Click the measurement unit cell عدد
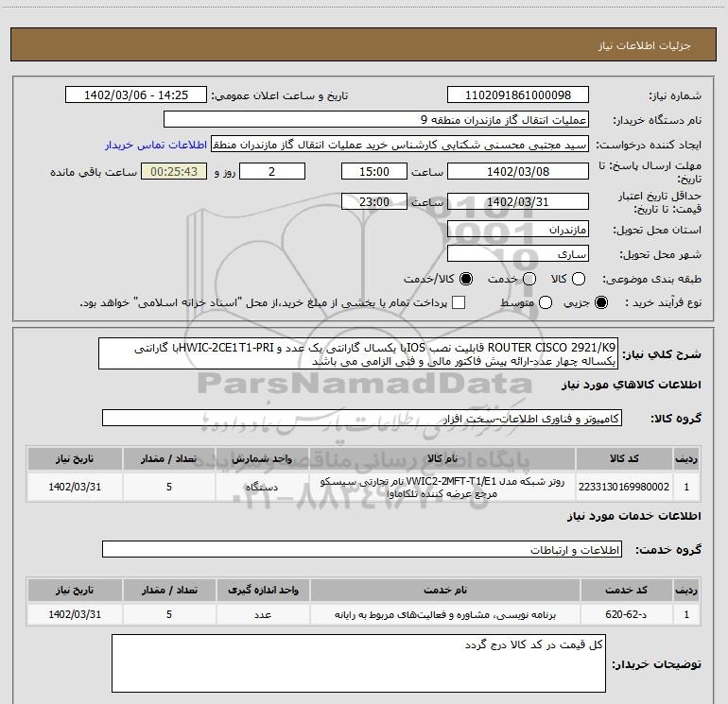 click(x=263, y=614)
